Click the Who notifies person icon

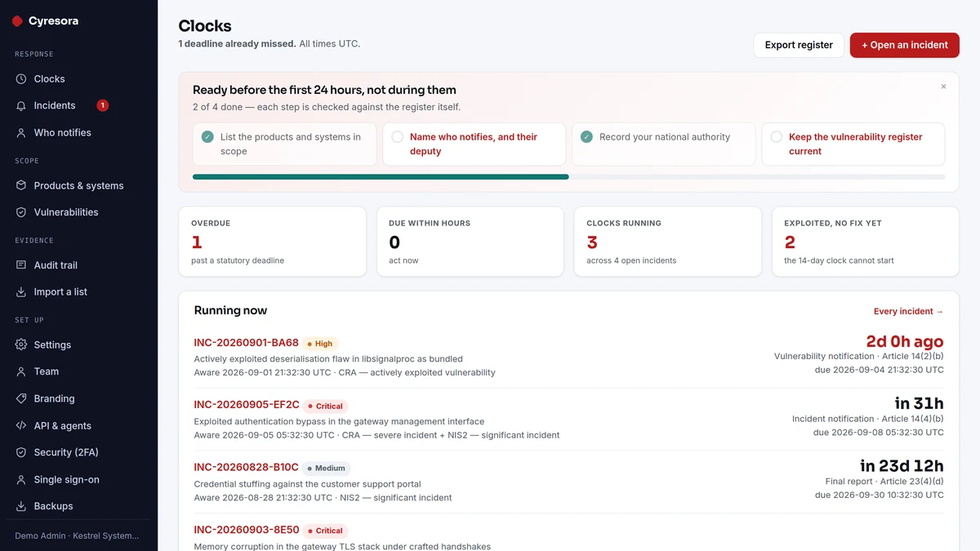[21, 132]
